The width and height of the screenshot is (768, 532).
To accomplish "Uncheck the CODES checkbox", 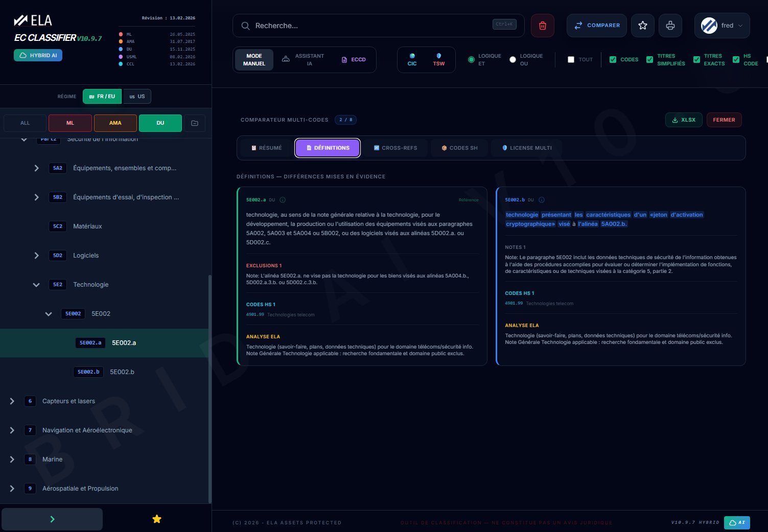I will 613,60.
